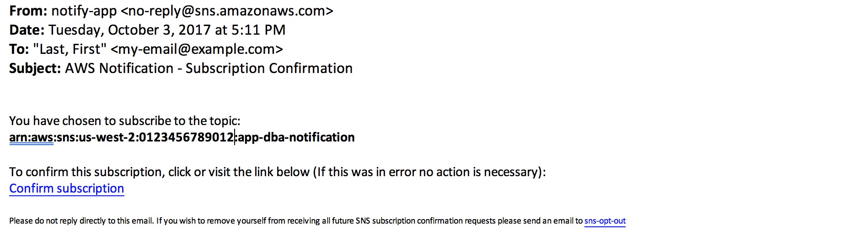Click the Subject label
This screenshot has height=230, width=868.
coord(35,68)
